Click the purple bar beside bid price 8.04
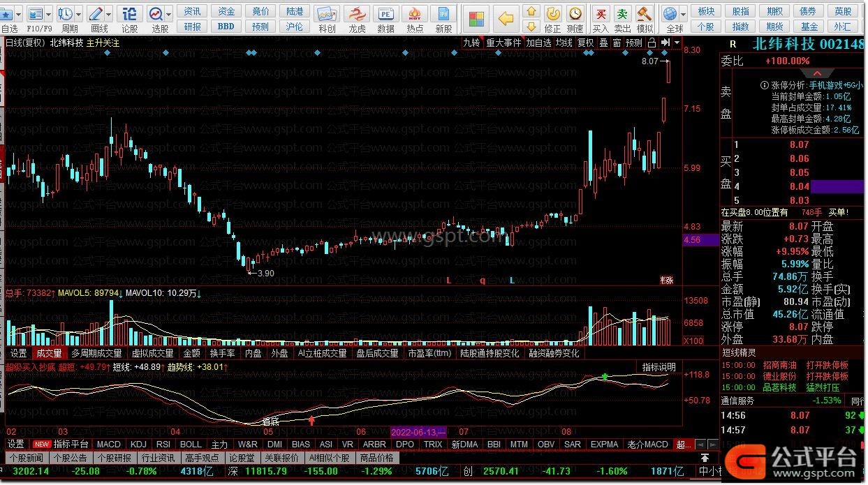Screen dimensions: 868x485 pos(837,186)
